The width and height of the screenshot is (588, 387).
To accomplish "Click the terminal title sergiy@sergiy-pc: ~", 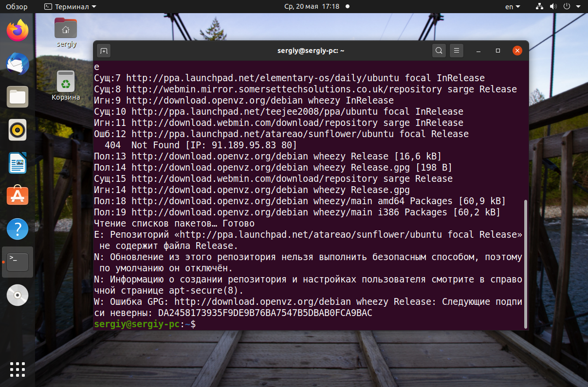I will (311, 51).
